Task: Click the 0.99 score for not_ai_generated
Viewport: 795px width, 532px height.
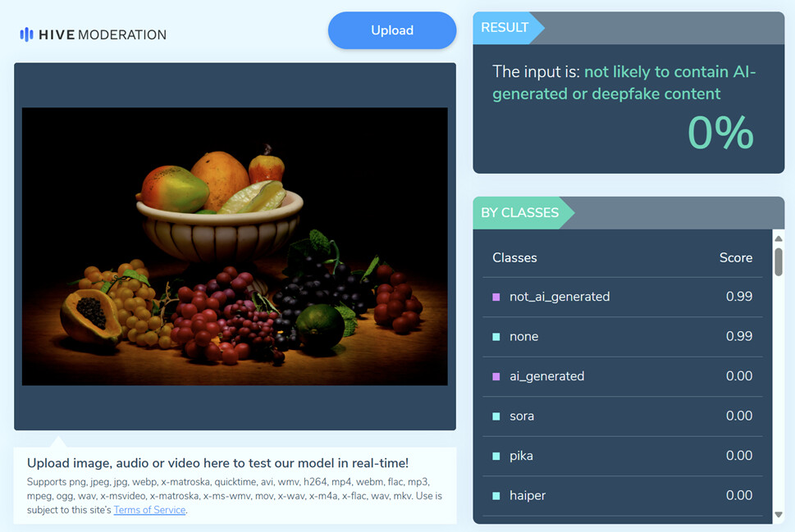Action: (738, 297)
